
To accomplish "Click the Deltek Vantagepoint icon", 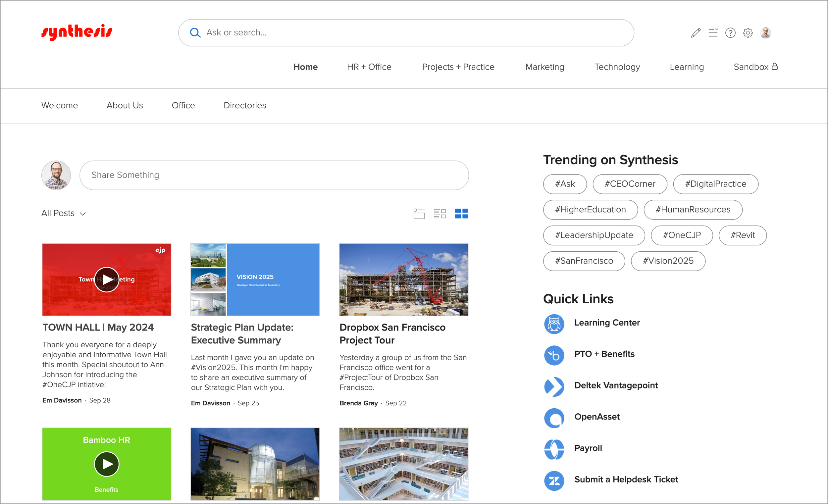I will (x=554, y=387).
